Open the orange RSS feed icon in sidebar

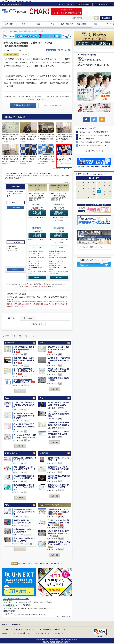pos(102,120)
